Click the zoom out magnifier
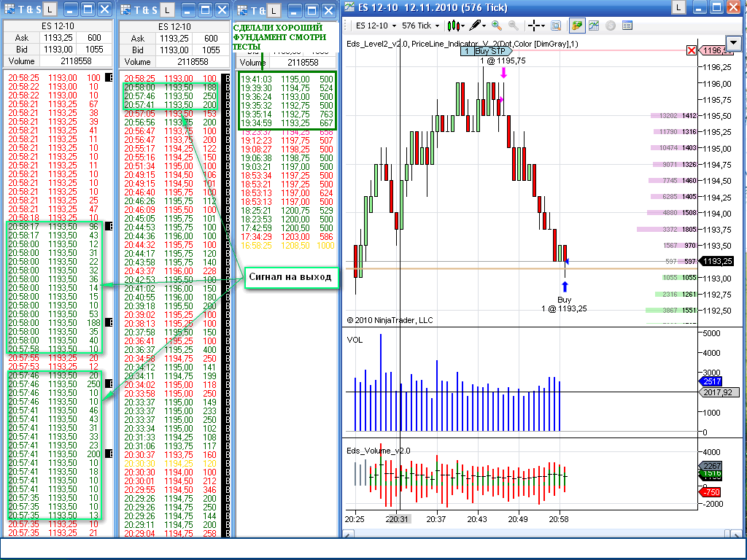The width and height of the screenshot is (747, 560). [x=513, y=26]
